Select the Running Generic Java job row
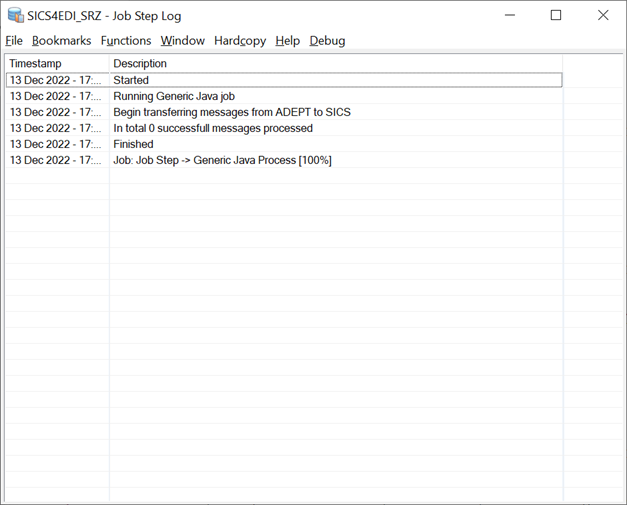This screenshot has width=627, height=505. 173,96
